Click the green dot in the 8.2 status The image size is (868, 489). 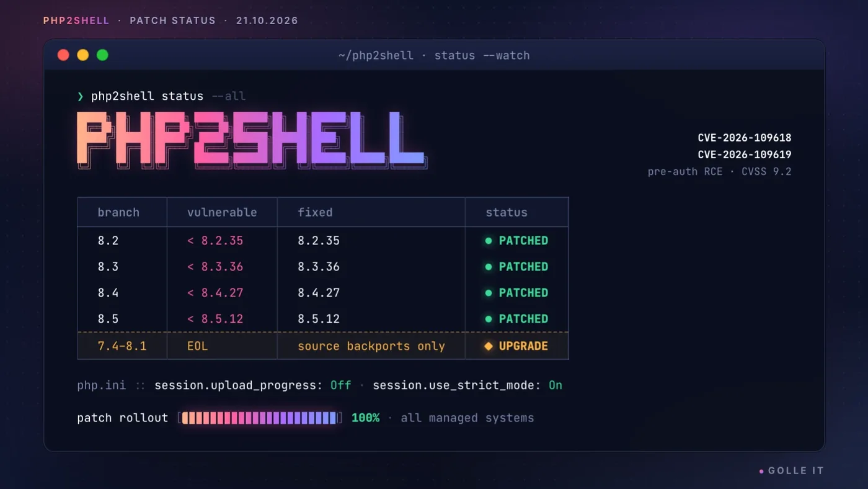(x=489, y=241)
